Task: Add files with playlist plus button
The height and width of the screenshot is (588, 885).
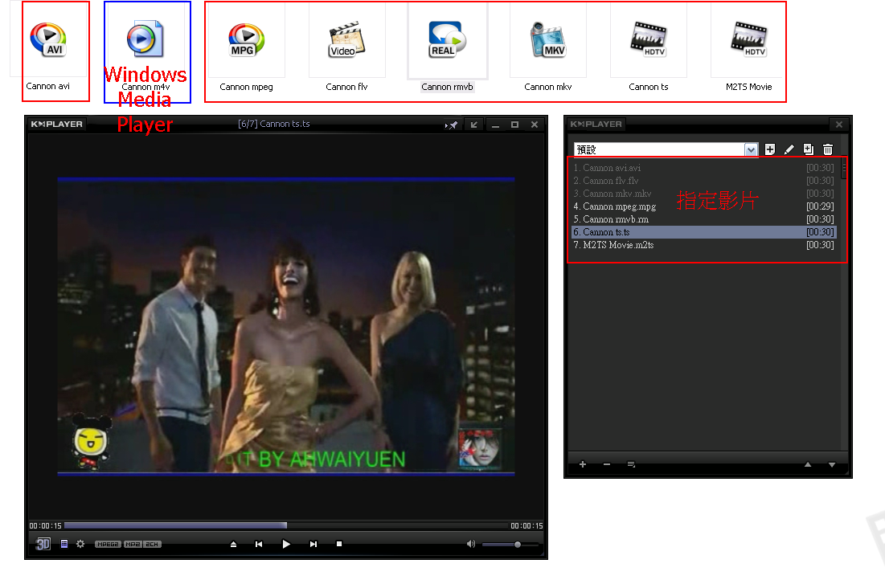Action: tap(583, 464)
